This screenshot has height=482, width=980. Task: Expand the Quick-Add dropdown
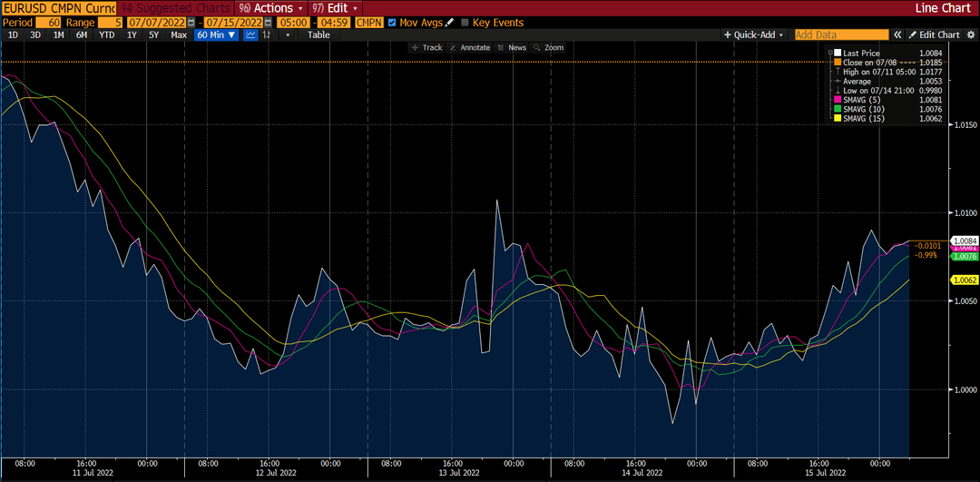(x=754, y=35)
